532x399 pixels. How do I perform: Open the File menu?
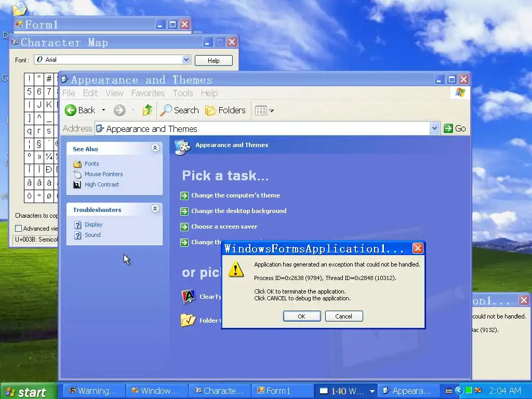pos(69,94)
